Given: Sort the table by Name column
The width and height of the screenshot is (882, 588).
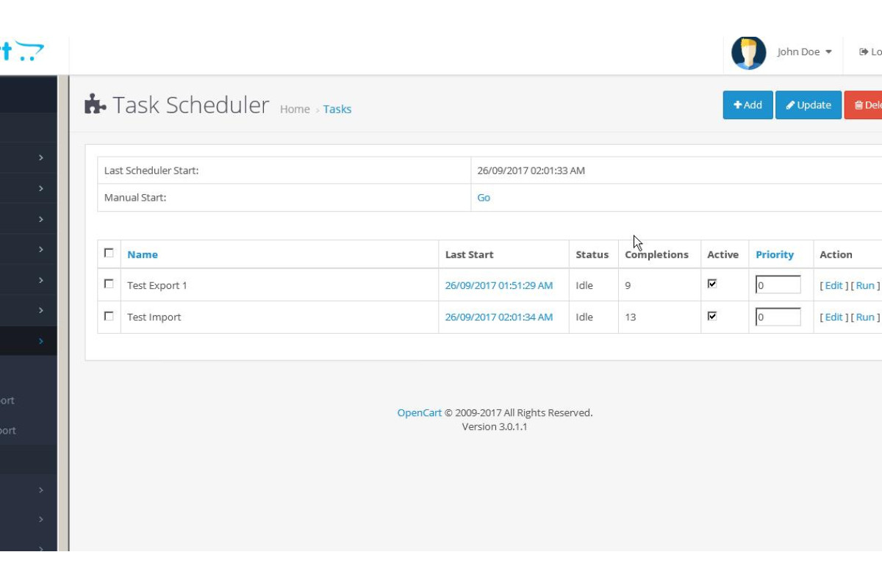Looking at the screenshot, I should tap(143, 254).
